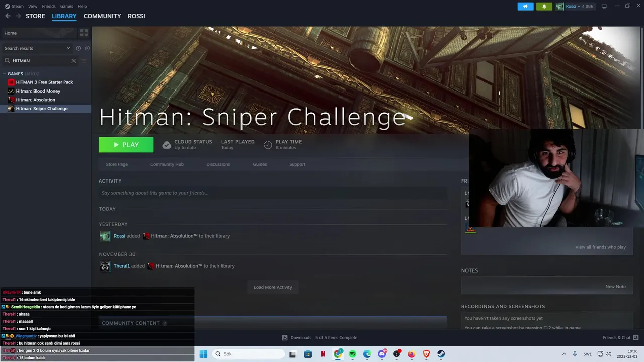This screenshot has height=362, width=644.
Task: Go to the STORE tab
Action: (x=35, y=16)
